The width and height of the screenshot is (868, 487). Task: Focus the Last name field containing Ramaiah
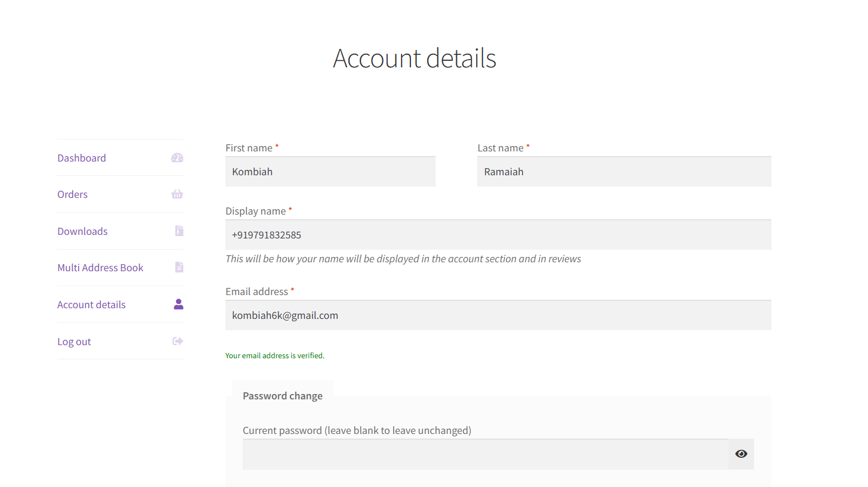[623, 172]
